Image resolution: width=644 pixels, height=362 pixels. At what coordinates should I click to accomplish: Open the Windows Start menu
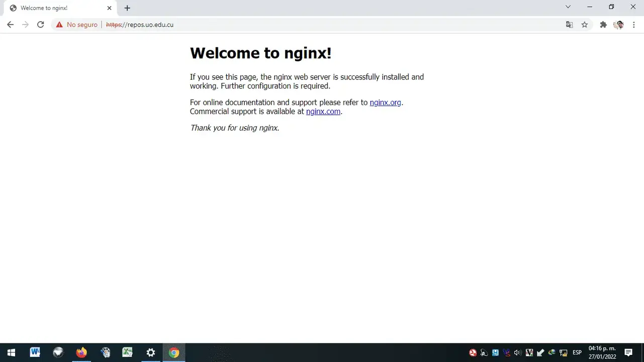(x=11, y=352)
